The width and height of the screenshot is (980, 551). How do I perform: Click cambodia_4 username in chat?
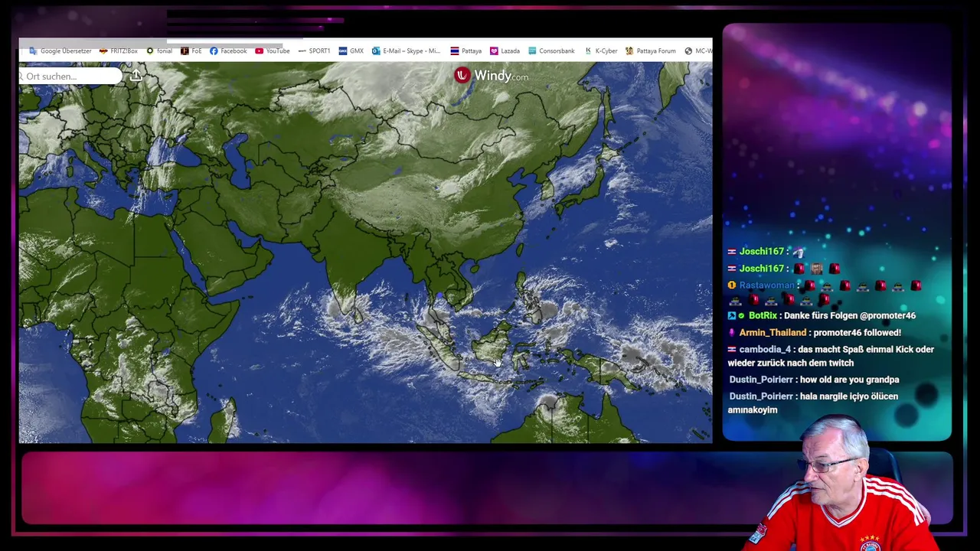765,350
